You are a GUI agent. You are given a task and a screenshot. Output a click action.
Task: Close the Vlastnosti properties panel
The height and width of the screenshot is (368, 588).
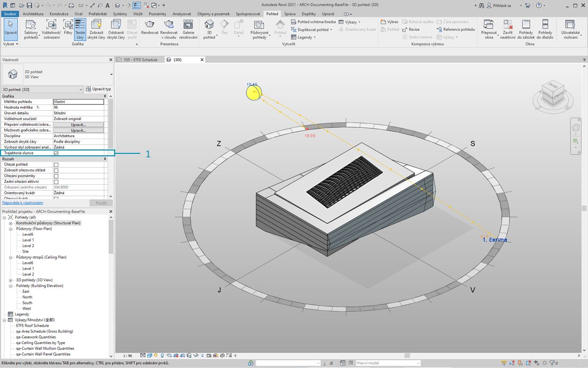pyautogui.click(x=111, y=60)
